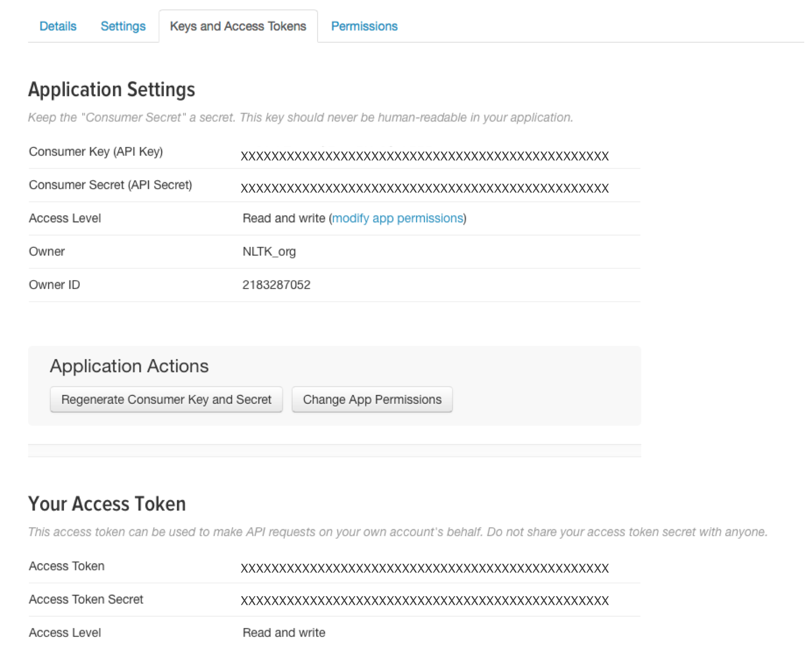Select Keys and Access Tokens tab
Image resolution: width=812 pixels, height=657 pixels.
point(238,26)
